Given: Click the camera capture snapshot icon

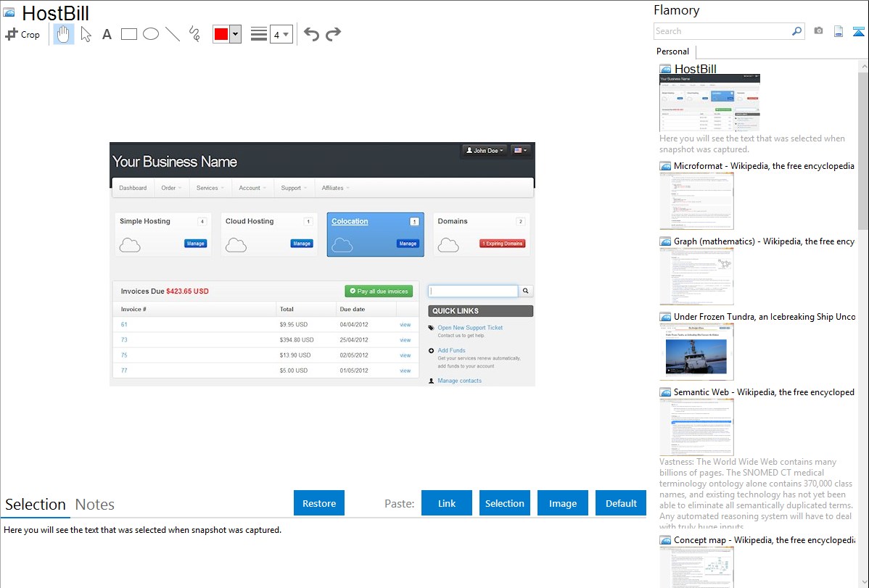Looking at the screenshot, I should 818,31.
